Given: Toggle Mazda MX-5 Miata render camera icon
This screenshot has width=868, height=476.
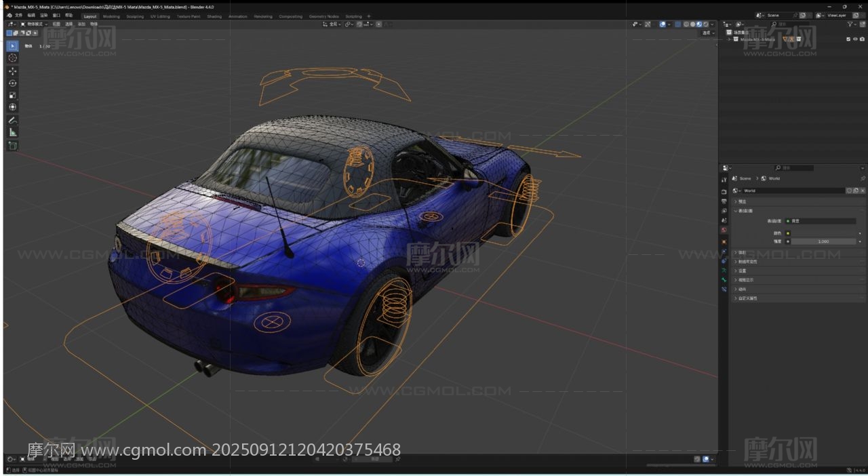Looking at the screenshot, I should (x=862, y=39).
